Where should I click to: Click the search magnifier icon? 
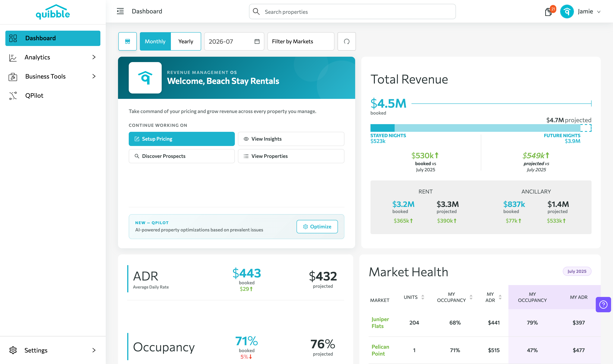tap(256, 11)
